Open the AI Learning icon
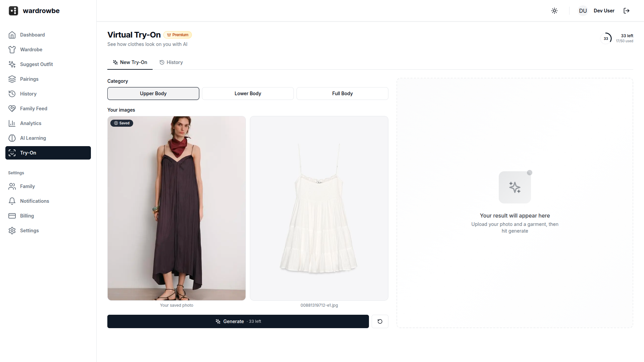 coord(12,138)
